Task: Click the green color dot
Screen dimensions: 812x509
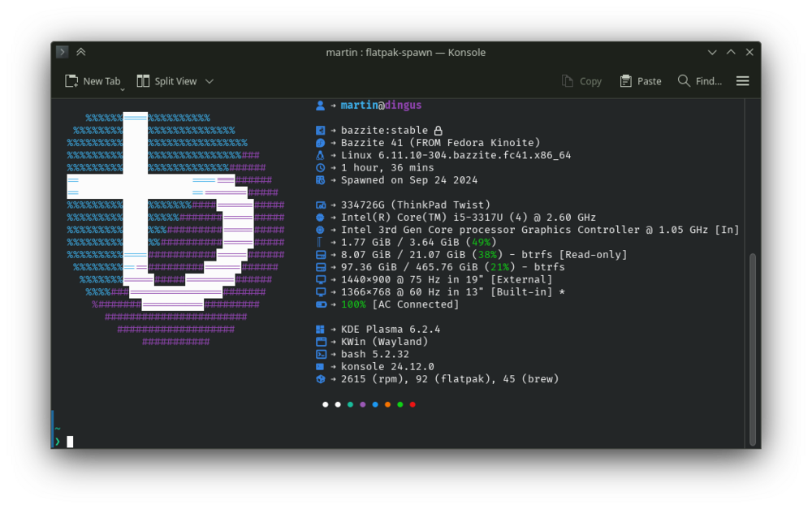Action: point(400,404)
